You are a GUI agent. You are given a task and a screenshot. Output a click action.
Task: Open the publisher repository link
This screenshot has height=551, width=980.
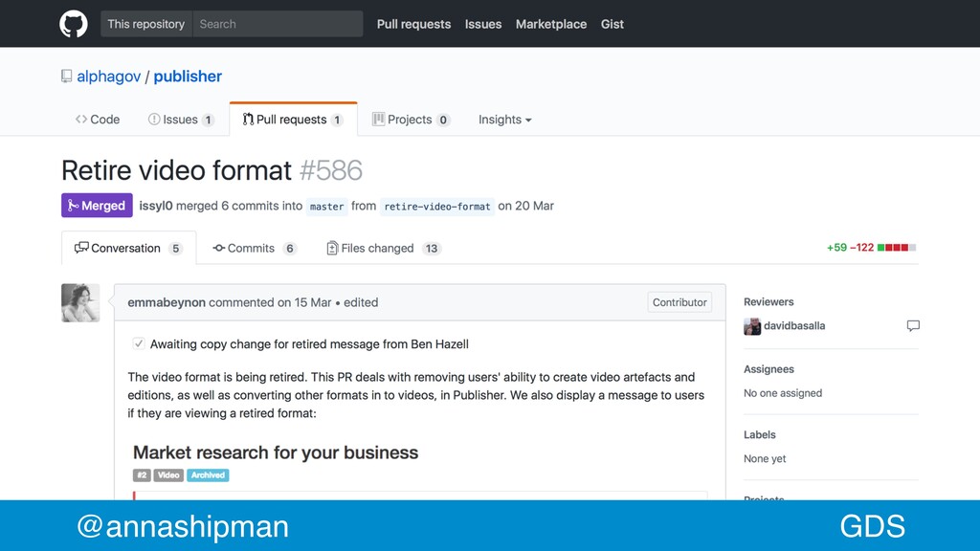coord(188,77)
